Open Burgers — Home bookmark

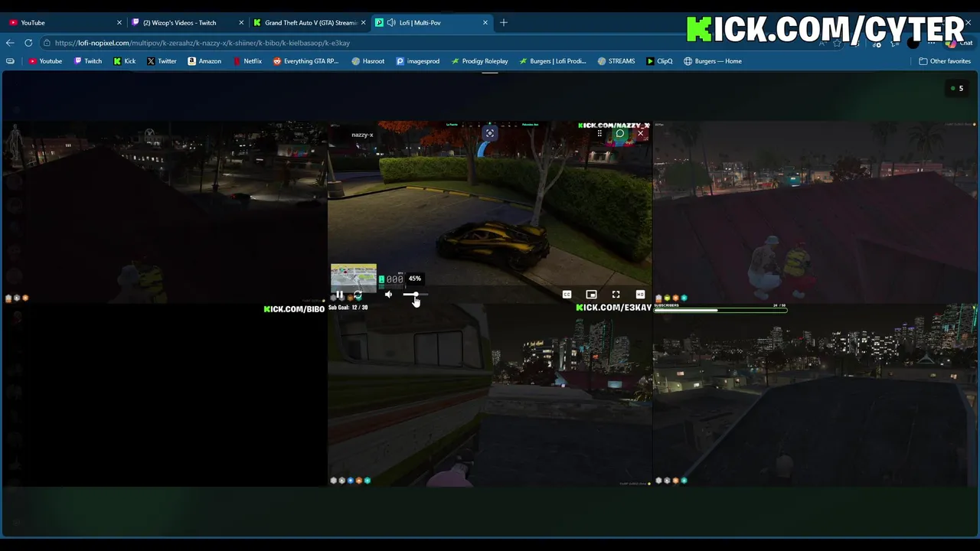pyautogui.click(x=713, y=61)
